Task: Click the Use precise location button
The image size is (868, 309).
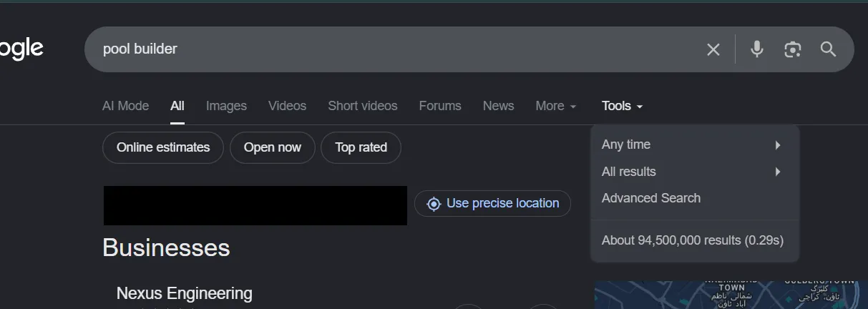Action: coord(492,204)
